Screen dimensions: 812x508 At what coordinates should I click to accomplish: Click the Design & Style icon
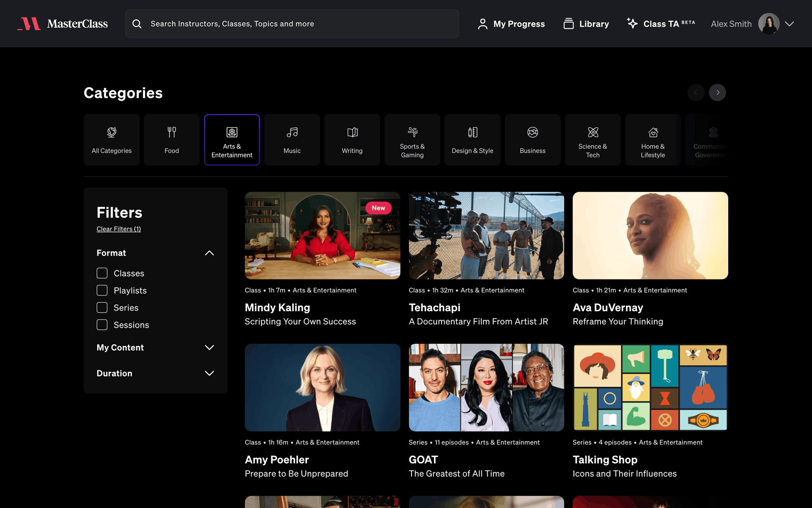472,133
